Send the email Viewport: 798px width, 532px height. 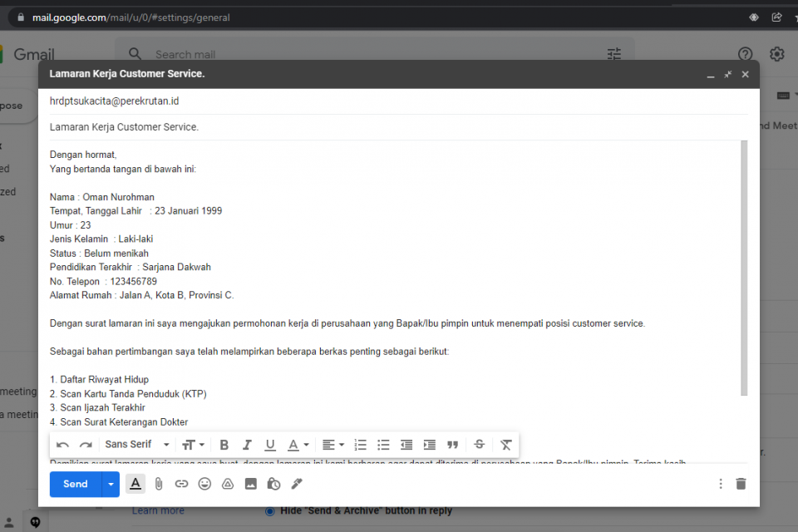76,484
